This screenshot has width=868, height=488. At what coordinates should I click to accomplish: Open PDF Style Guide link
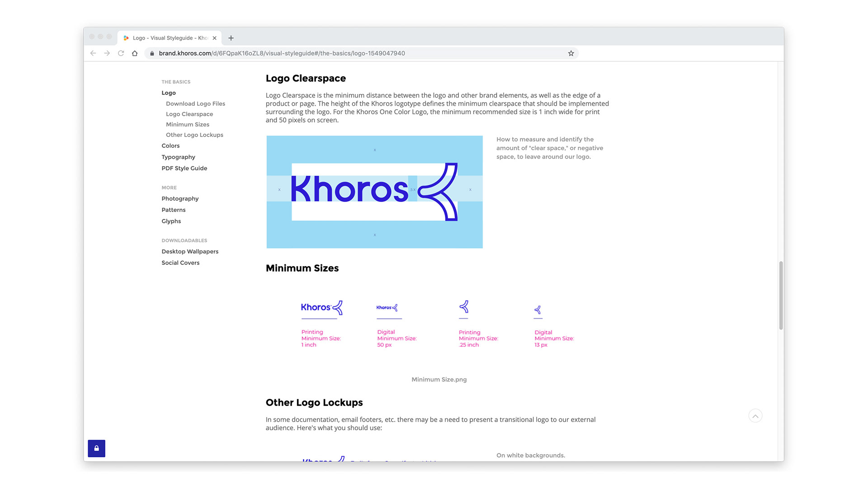click(x=184, y=168)
